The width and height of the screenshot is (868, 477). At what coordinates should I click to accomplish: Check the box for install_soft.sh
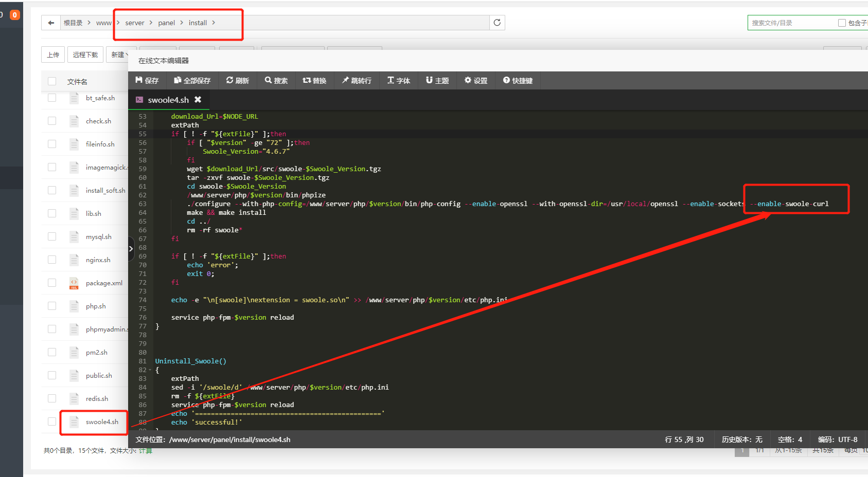pyautogui.click(x=52, y=190)
